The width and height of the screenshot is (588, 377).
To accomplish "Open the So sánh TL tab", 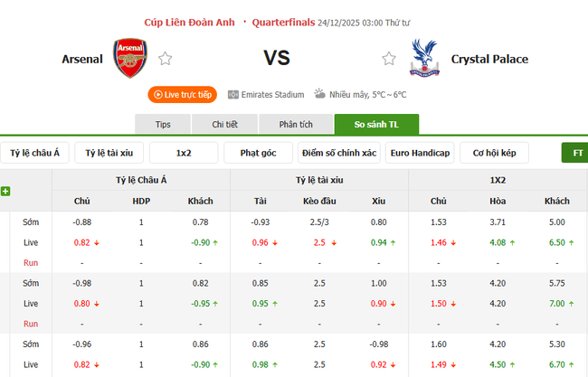I will click(376, 125).
